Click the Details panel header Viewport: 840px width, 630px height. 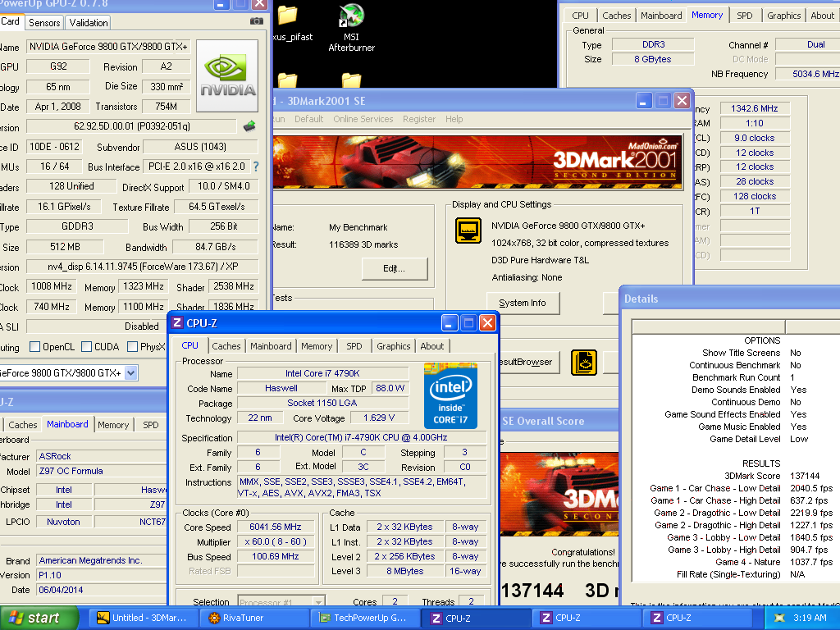click(x=729, y=299)
